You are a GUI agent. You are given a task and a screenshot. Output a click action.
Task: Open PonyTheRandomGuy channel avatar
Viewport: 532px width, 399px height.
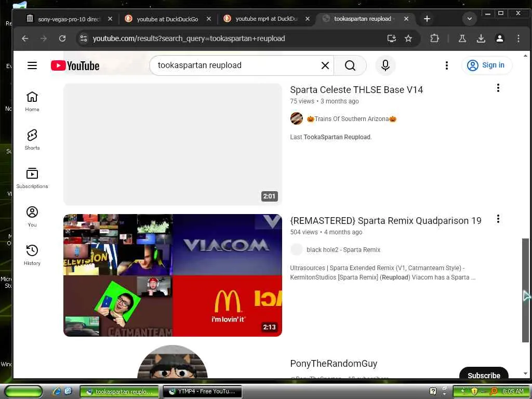(172, 362)
